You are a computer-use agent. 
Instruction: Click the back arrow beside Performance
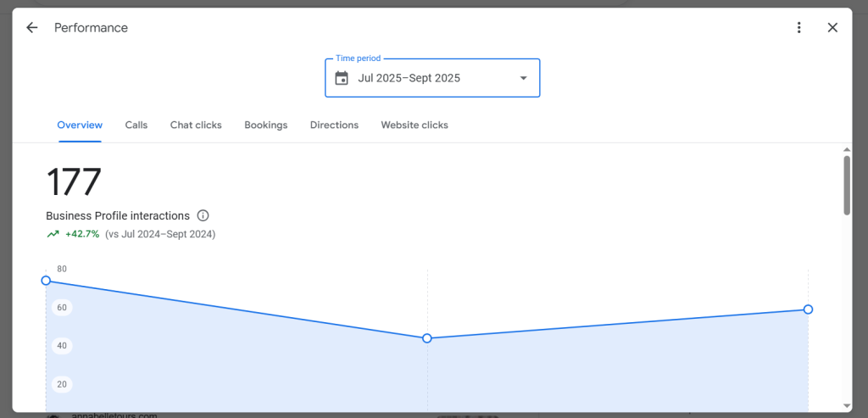[32, 28]
